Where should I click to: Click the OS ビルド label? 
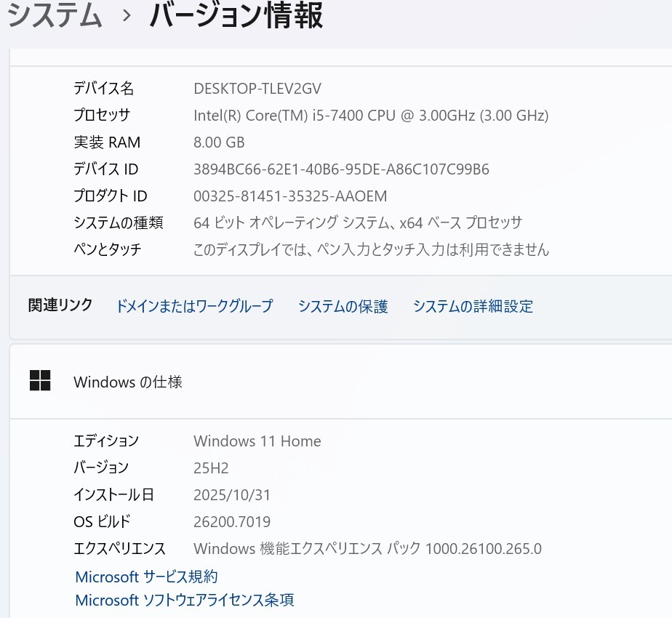coord(102,521)
